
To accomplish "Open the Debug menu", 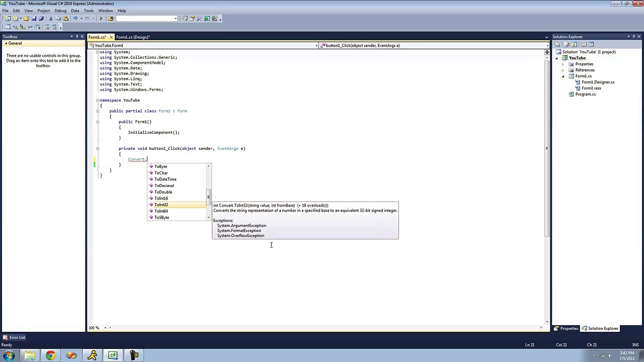I will pyautogui.click(x=60, y=11).
